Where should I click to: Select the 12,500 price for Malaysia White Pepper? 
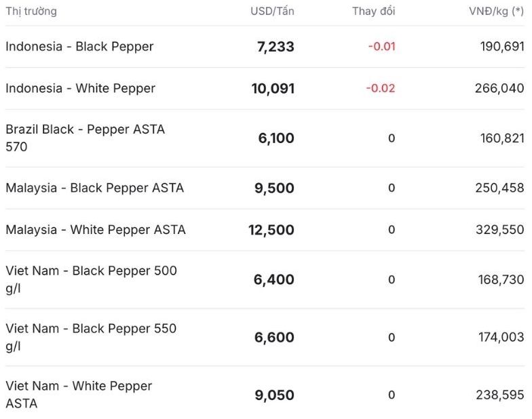pos(271,231)
